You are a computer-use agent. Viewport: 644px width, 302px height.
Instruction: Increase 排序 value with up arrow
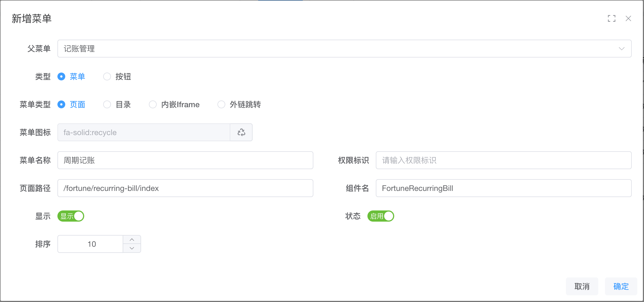(x=132, y=240)
